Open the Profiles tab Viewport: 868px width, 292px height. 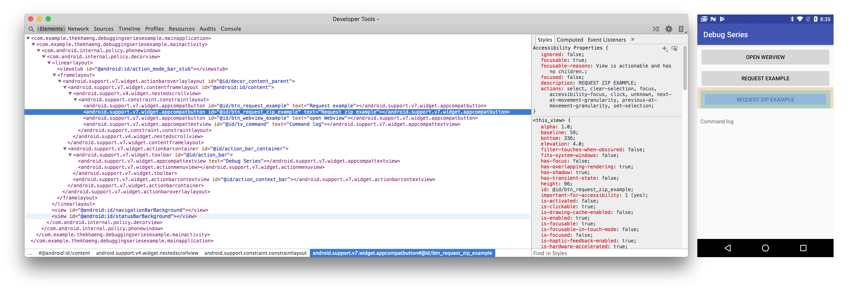154,29
